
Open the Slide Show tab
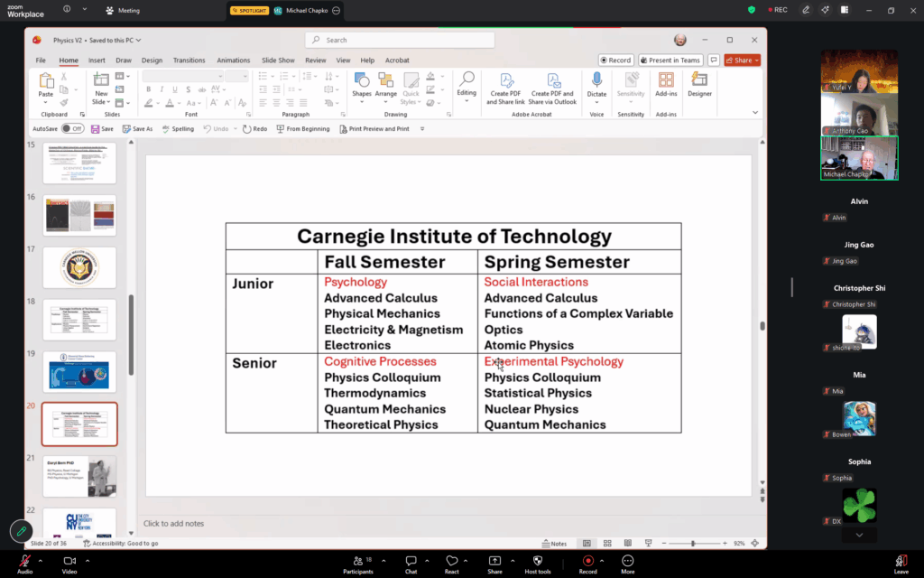coord(278,61)
